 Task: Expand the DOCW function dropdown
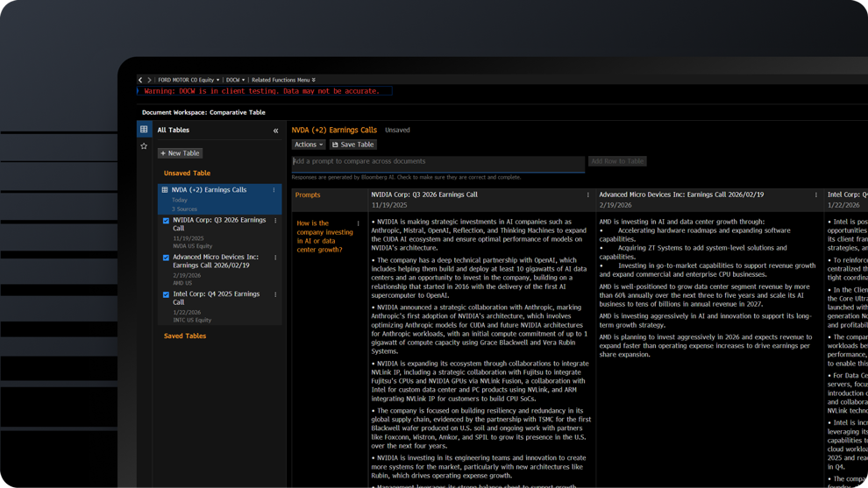click(x=234, y=80)
